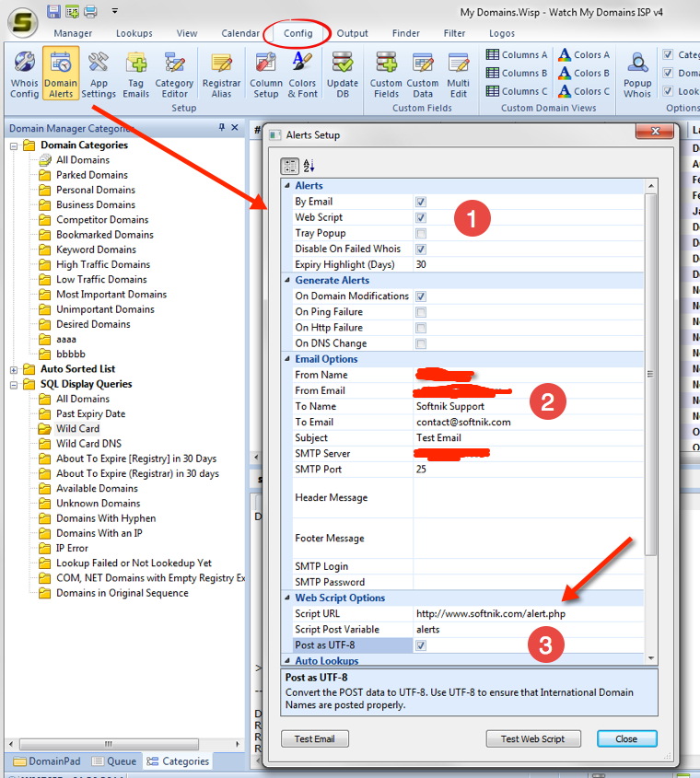Switch to alphabetical sort in Alerts Setup
The width and height of the screenshot is (700, 778).
point(309,166)
